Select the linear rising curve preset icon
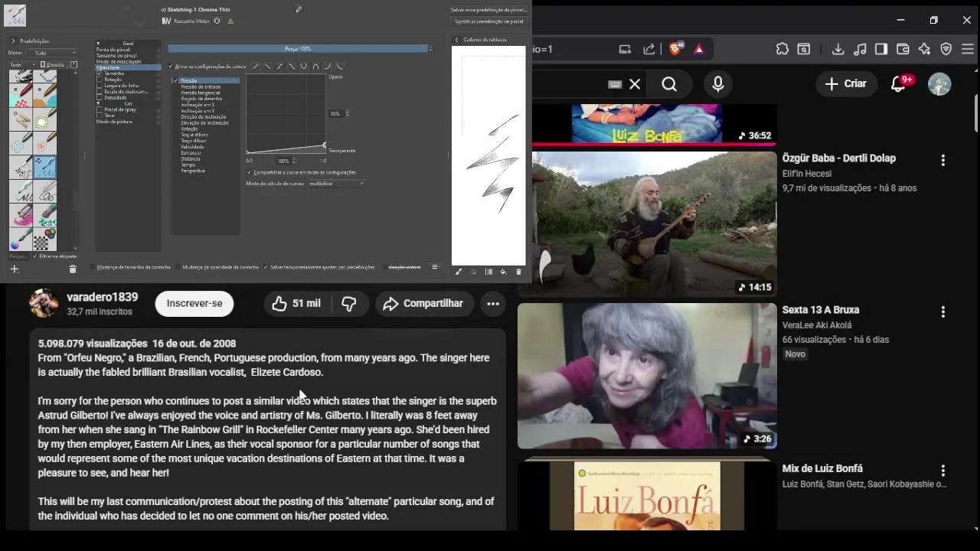The height and width of the screenshot is (551, 980). [256, 66]
